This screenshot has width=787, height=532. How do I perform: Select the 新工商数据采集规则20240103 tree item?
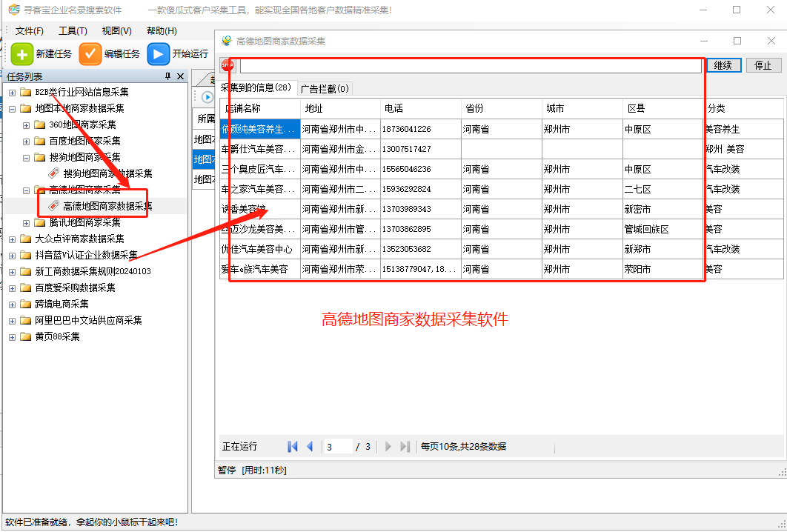coord(93,271)
